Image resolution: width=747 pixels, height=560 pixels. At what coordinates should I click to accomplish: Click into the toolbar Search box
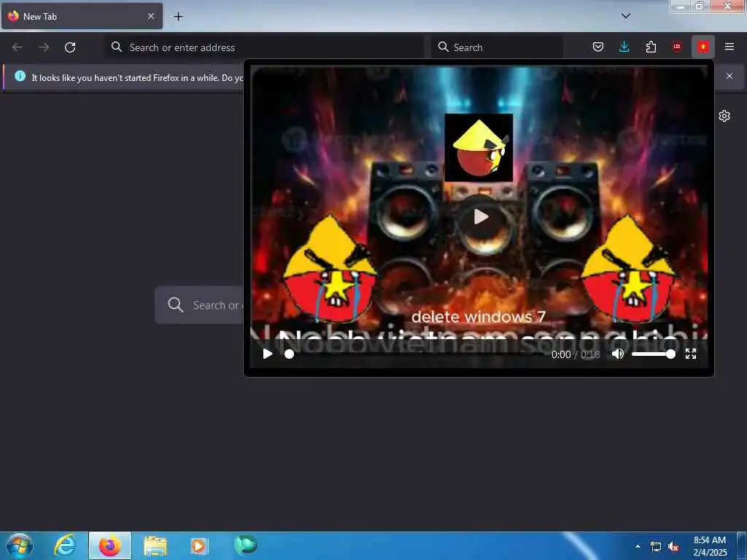click(x=497, y=47)
